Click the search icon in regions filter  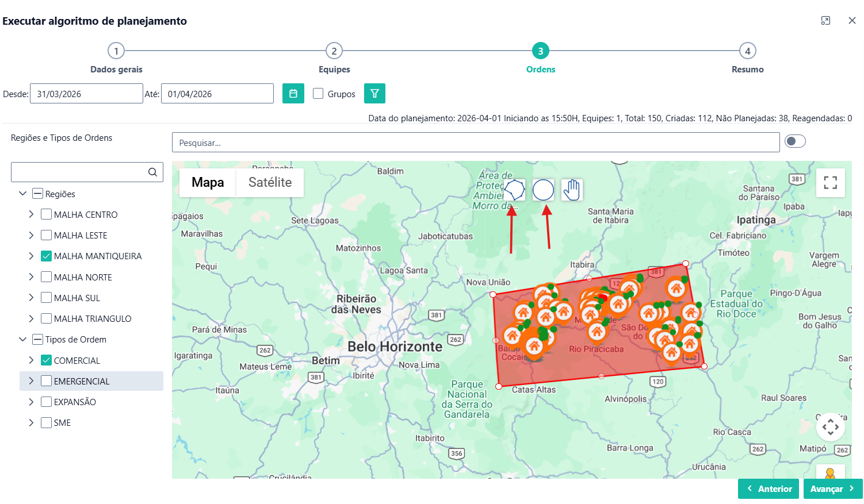click(x=152, y=172)
